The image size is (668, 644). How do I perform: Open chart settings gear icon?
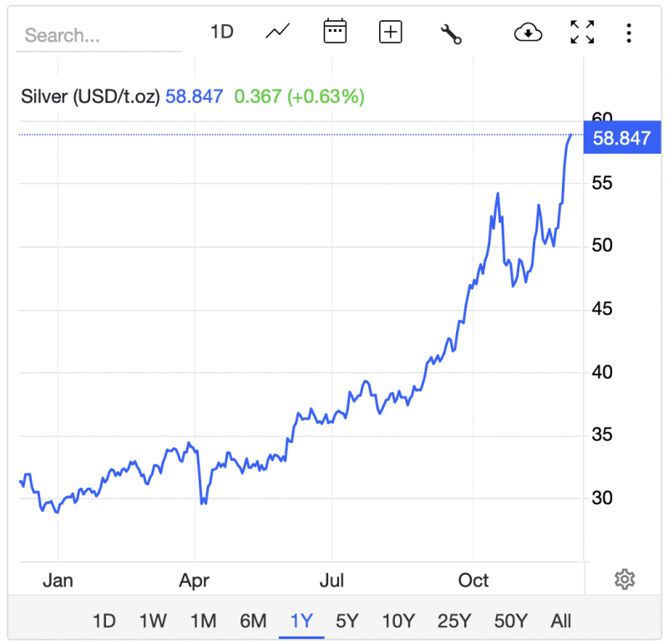point(625,579)
